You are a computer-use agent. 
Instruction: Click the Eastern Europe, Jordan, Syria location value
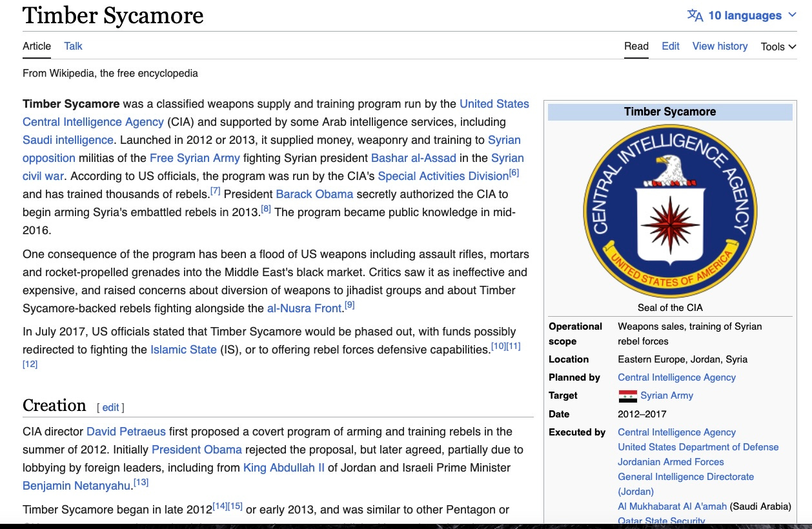click(x=682, y=359)
